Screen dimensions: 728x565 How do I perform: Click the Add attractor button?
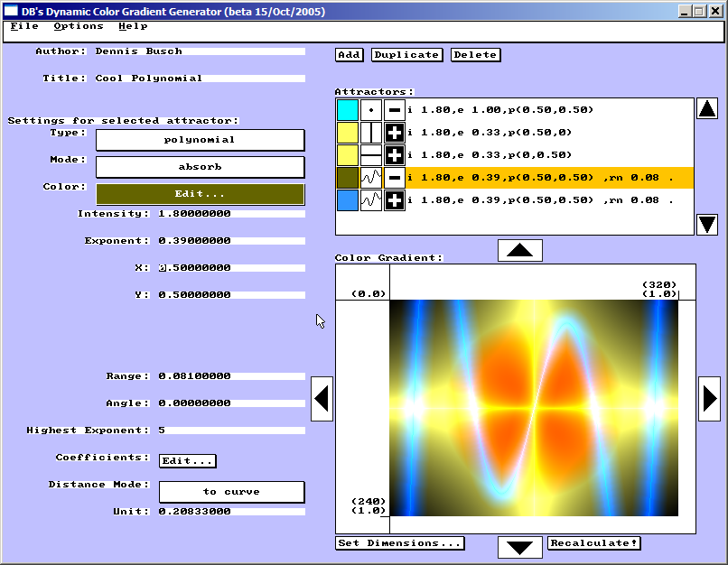click(x=350, y=55)
